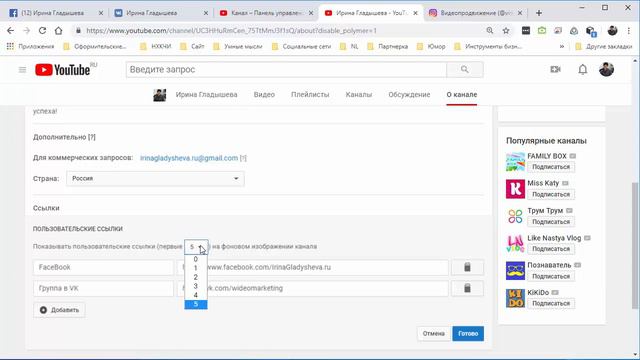Open the video upload camera icon
Viewport: 640px width, 360px height.
coord(555,69)
